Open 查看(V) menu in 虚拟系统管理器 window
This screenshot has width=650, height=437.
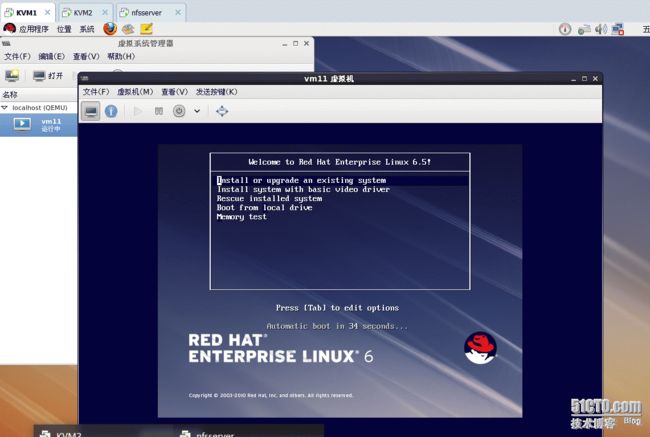(86, 56)
